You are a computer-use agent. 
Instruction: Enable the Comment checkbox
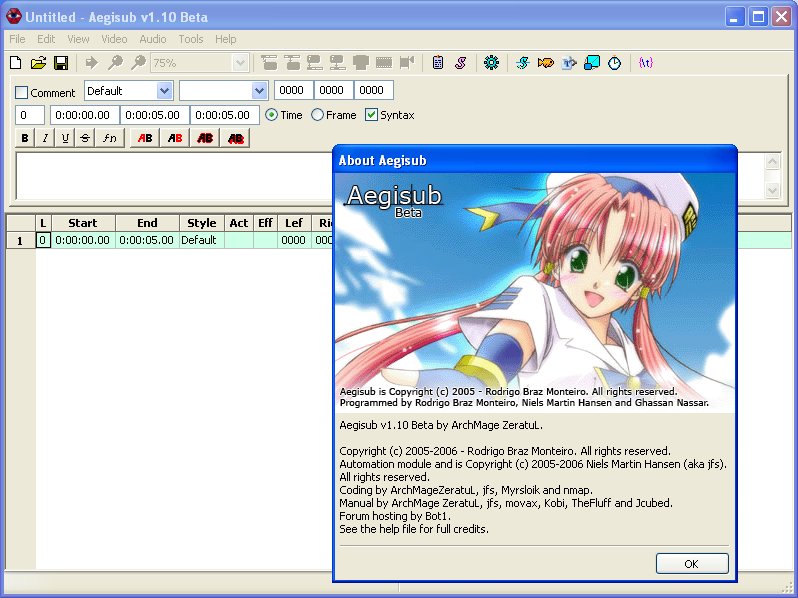click(22, 93)
